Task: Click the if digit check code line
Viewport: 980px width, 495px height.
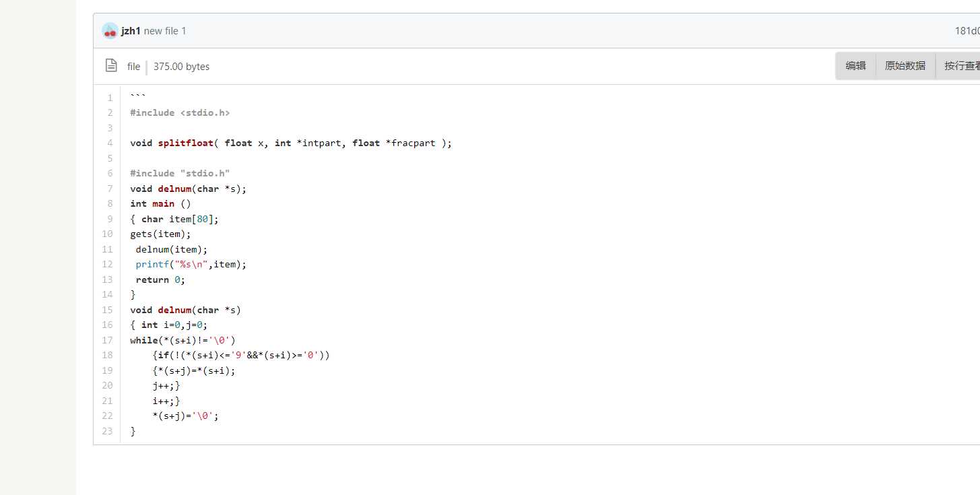Action: tap(241, 355)
